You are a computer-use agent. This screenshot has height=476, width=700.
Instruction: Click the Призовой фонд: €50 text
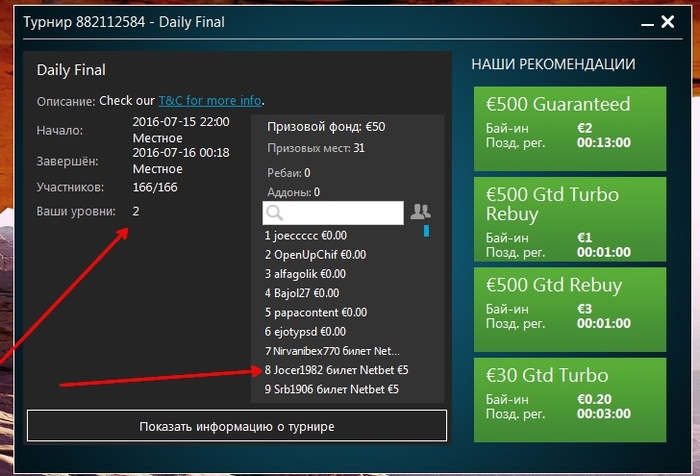[326, 127]
